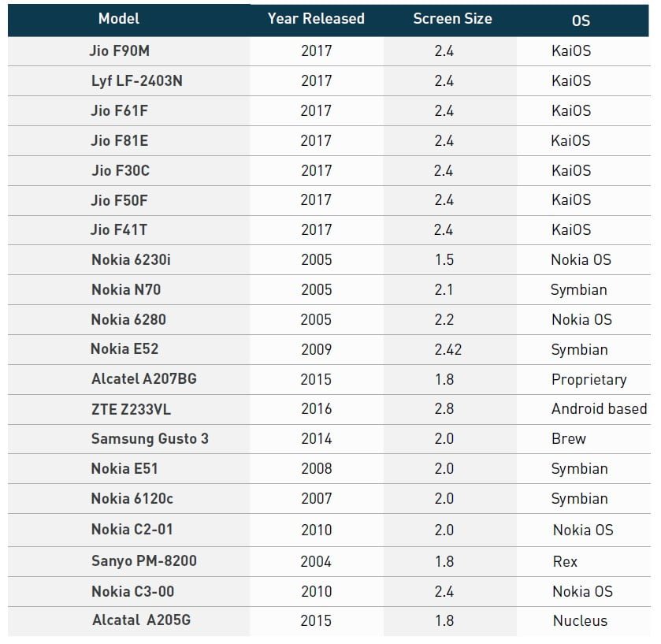This screenshot has height=644, width=661.
Task: Click the Year Released column header
Action: [x=316, y=19]
